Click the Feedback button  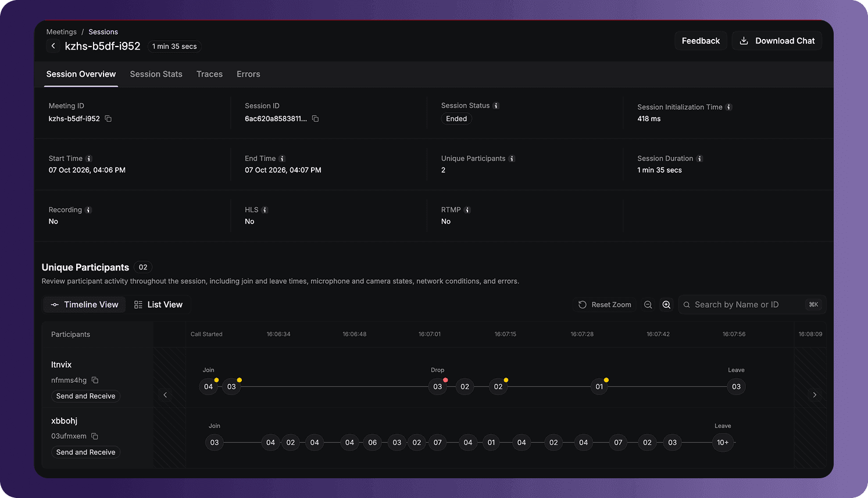click(701, 41)
